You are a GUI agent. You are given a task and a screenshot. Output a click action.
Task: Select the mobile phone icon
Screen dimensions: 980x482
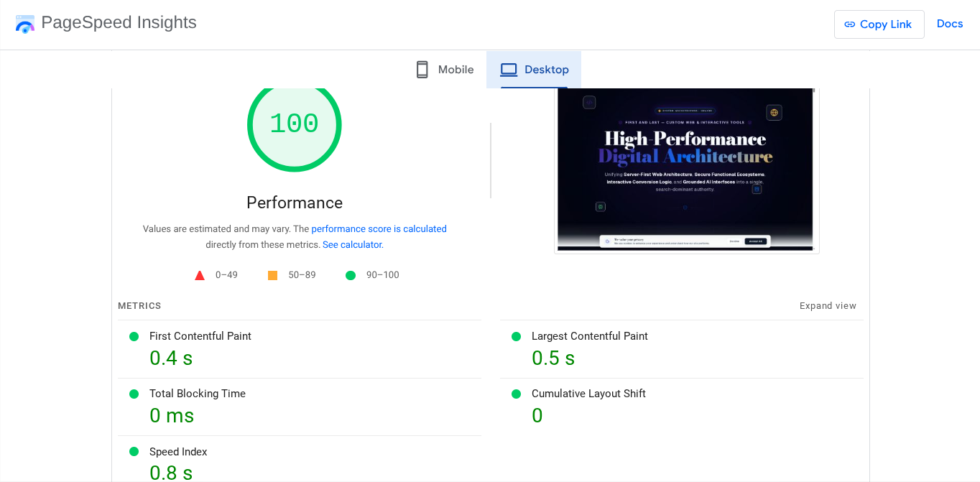click(x=422, y=69)
